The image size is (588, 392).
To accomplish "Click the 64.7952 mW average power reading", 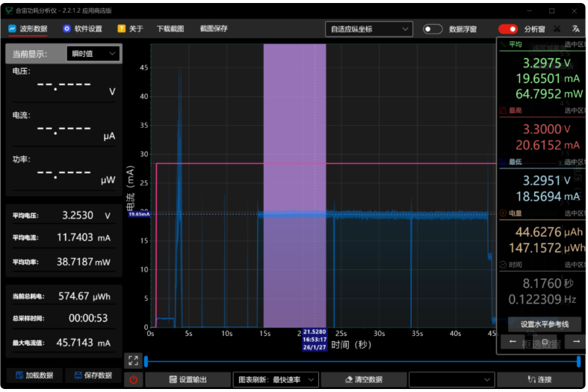I will [x=549, y=94].
